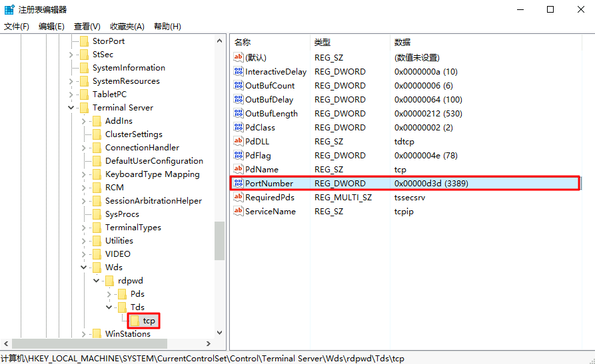Screen dimensions: 595x364
Task: Click the DWORD icon of OutBufCount
Action: [239, 85]
